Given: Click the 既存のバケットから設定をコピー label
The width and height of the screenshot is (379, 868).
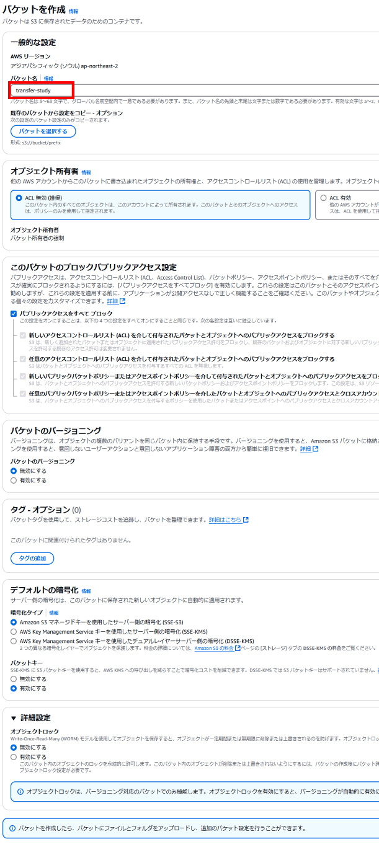Looking at the screenshot, I should pyautogui.click(x=67, y=113).
